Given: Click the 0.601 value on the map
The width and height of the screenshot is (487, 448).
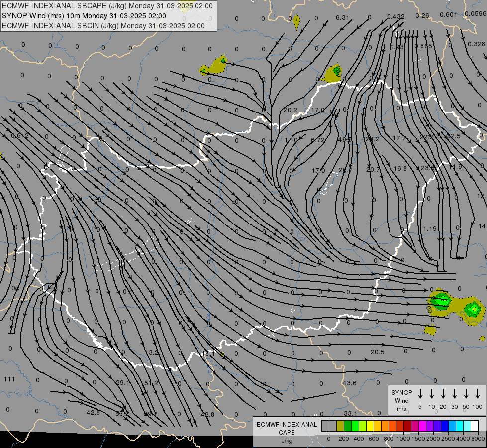Looking at the screenshot, I should click(x=449, y=14).
